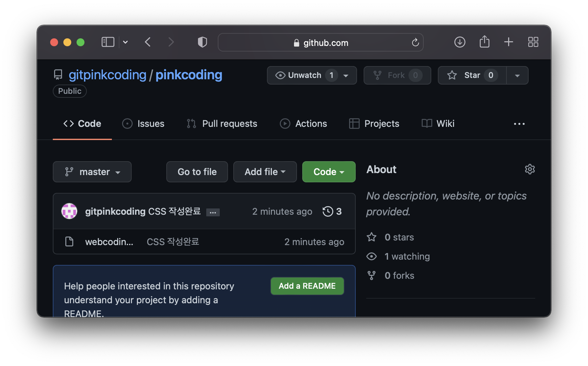This screenshot has width=588, height=366.
Task: Click the Star counter badge
Action: tap(491, 75)
